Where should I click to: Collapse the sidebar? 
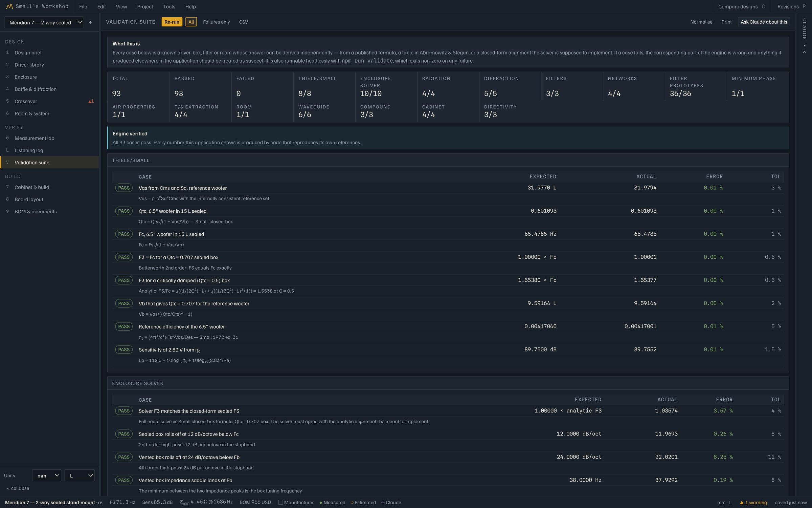pos(18,488)
